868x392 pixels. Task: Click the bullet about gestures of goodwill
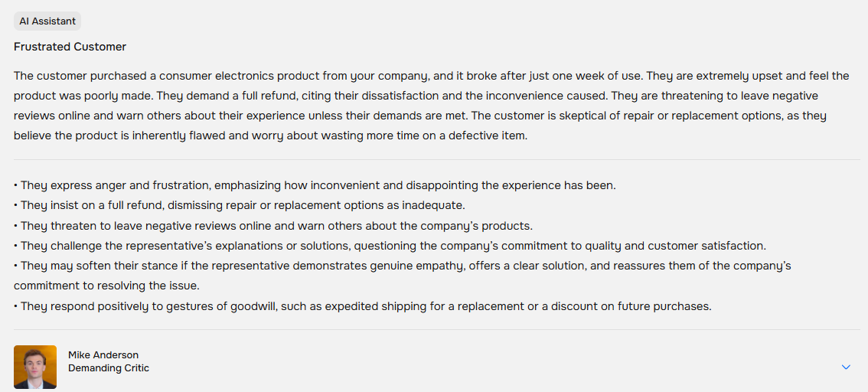pyautogui.click(x=363, y=306)
